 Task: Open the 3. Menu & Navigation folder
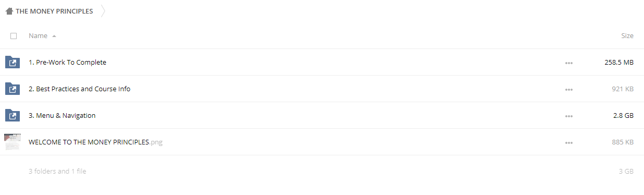click(62, 116)
